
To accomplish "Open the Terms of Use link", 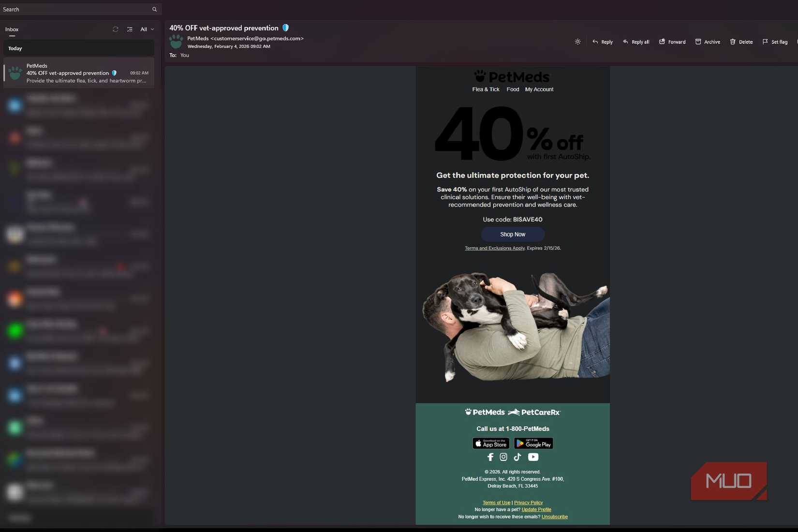I will click(496, 503).
